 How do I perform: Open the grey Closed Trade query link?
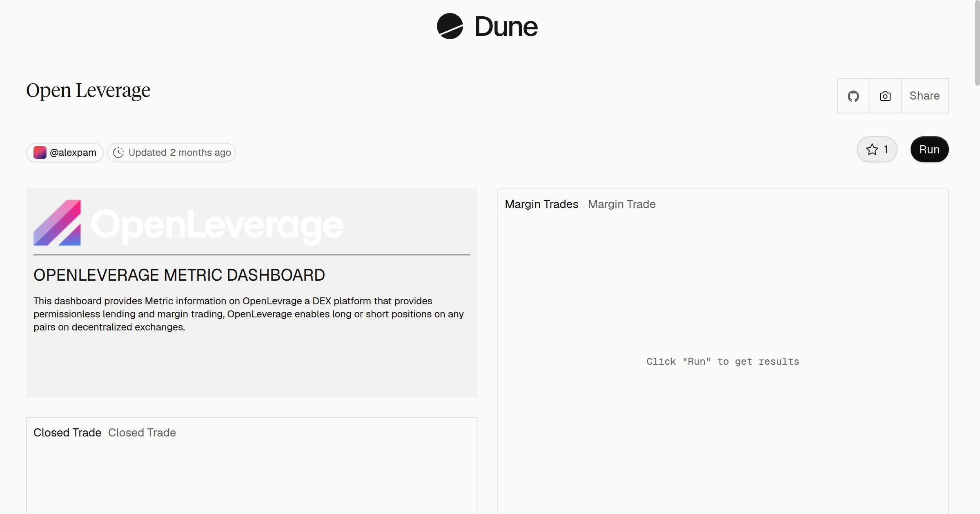click(142, 432)
